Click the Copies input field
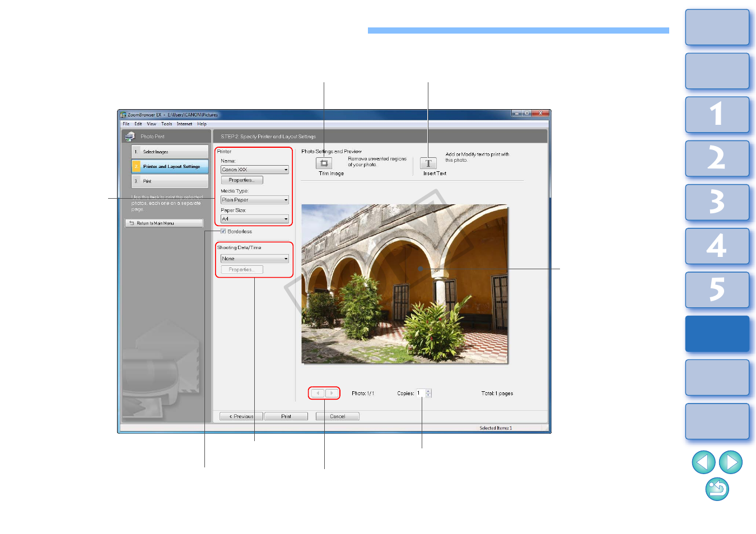 [421, 394]
